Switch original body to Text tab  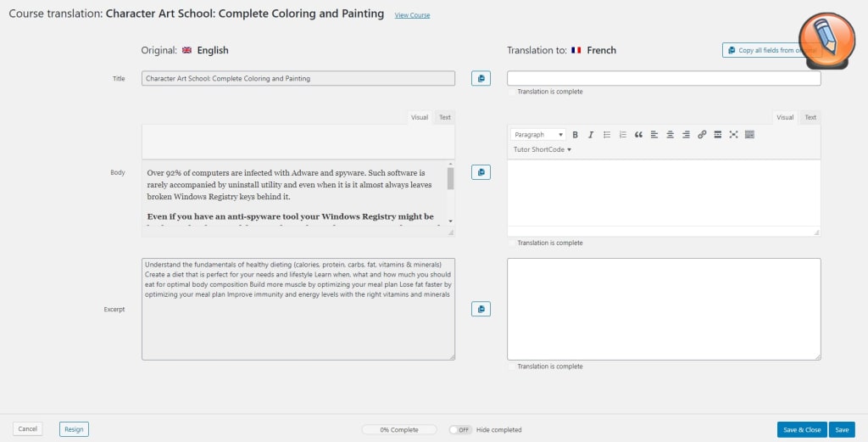pyautogui.click(x=444, y=117)
